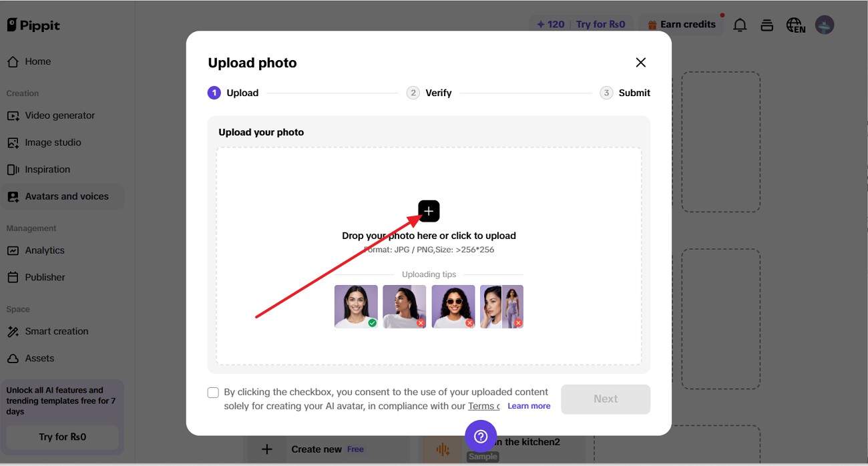The width and height of the screenshot is (868, 466).
Task: Click the Inspiration icon
Action: 13,170
